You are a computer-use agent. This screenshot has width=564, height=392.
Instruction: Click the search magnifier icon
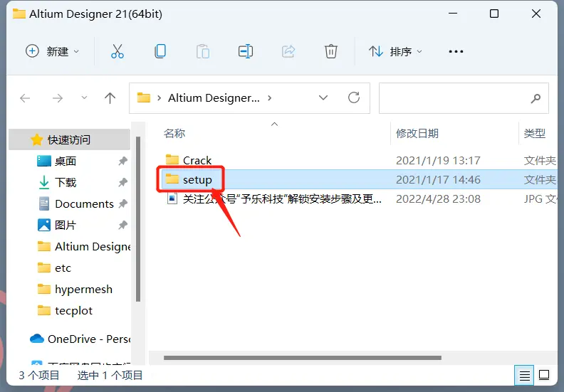coord(536,98)
